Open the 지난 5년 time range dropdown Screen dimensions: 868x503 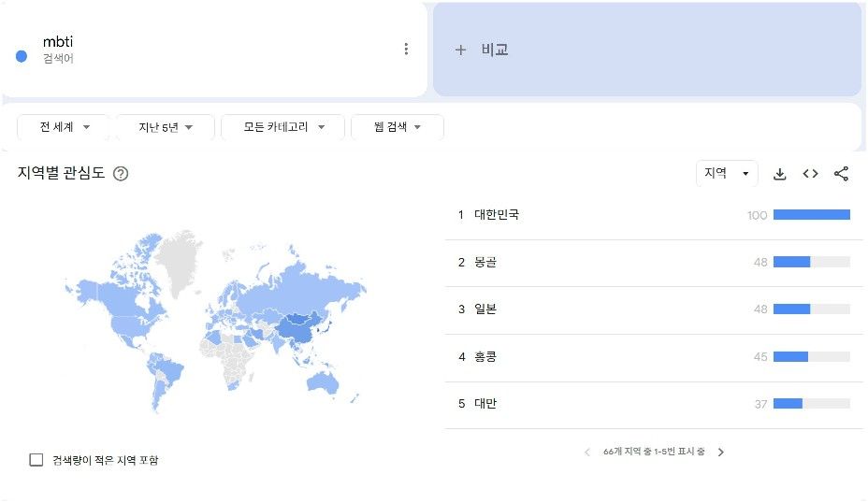click(166, 127)
